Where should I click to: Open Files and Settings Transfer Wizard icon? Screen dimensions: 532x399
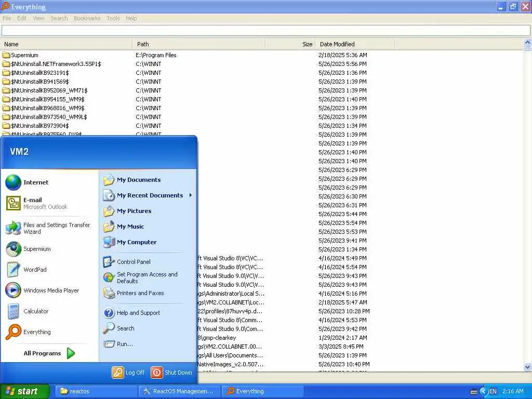point(13,228)
